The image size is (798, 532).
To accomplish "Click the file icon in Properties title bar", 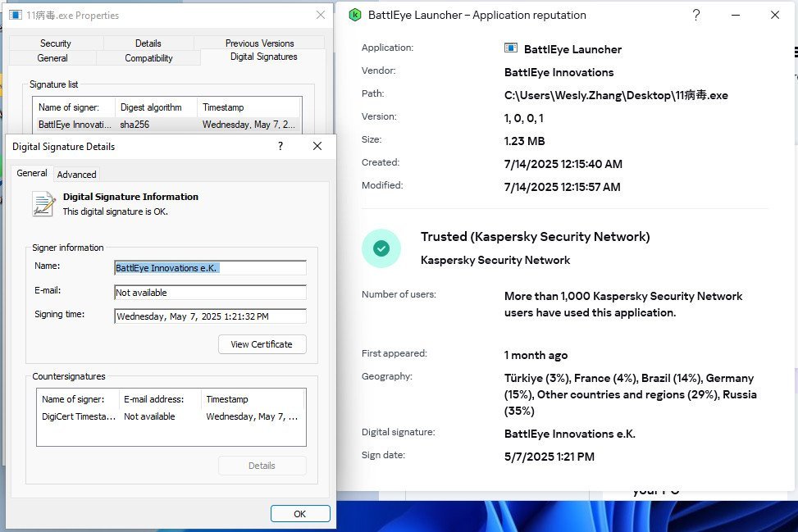I will point(16,15).
